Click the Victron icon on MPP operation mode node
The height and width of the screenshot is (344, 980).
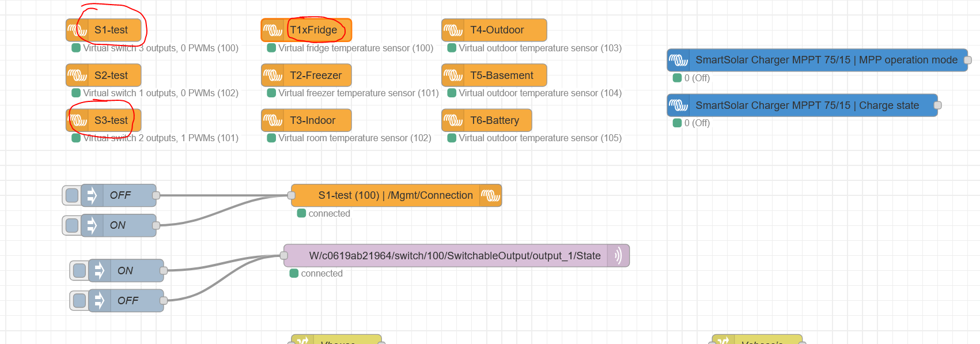[679, 60]
